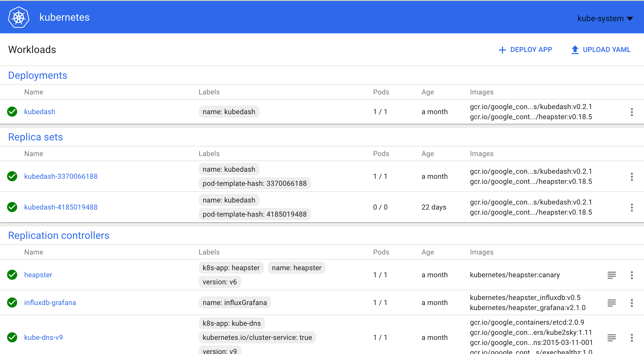This screenshot has width=644, height=354.
Task: Click the Workloads page heading
Action: 32,49
